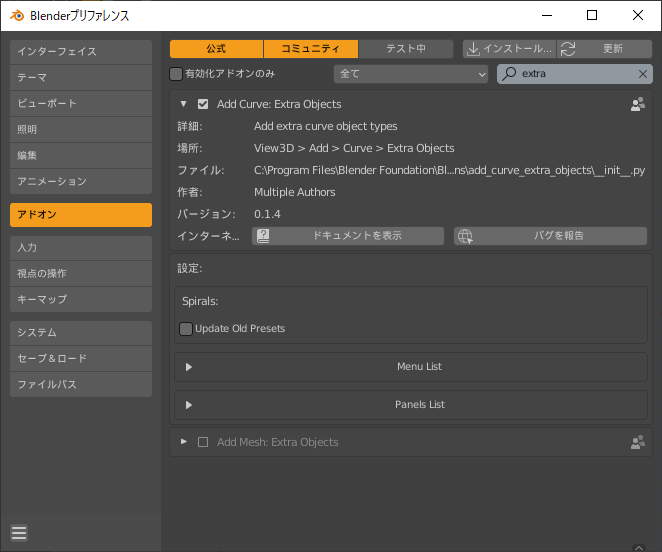Toggle the 公式 support level filter
This screenshot has height=552, width=662.
point(216,49)
